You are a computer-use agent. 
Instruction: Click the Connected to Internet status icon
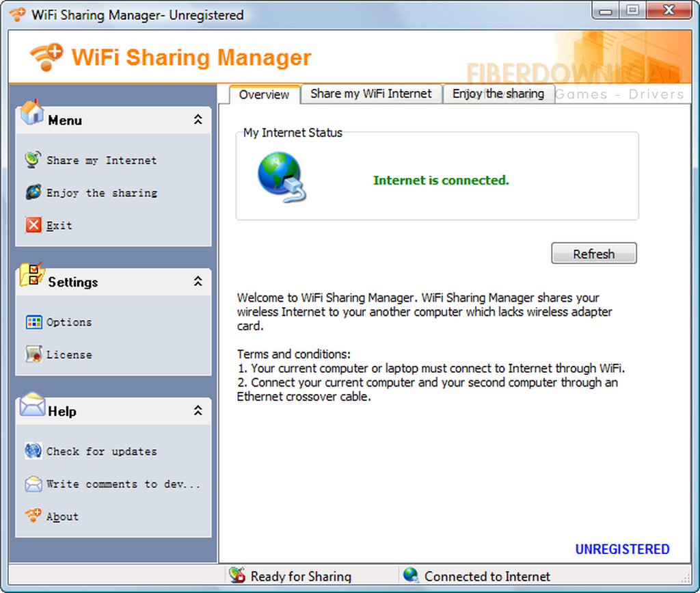[411, 575]
